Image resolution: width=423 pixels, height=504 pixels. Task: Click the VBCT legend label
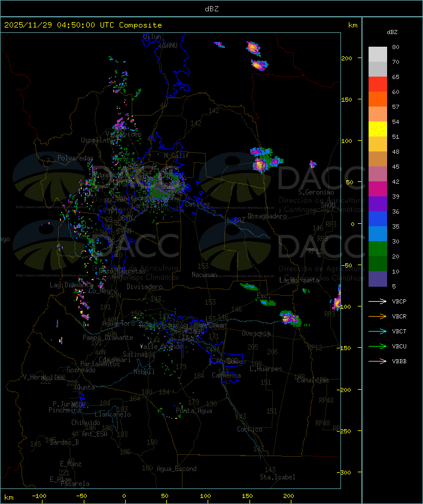click(x=399, y=332)
